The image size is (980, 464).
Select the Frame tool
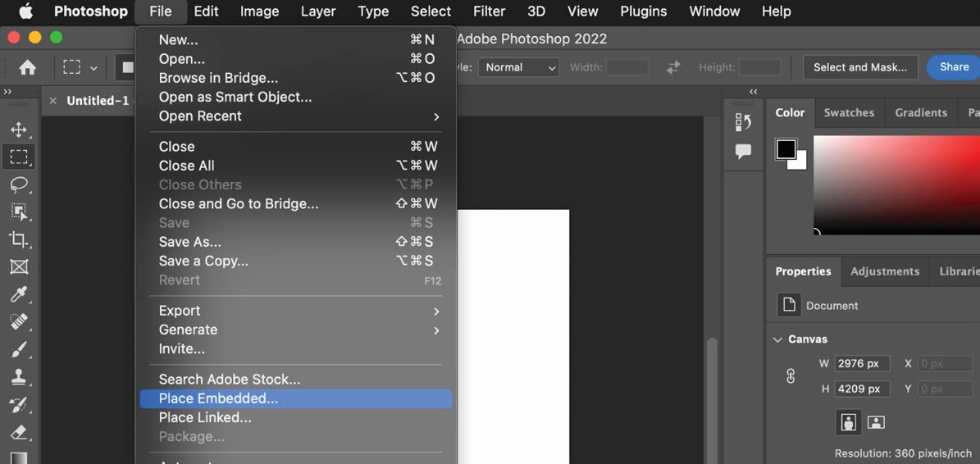coord(19,266)
